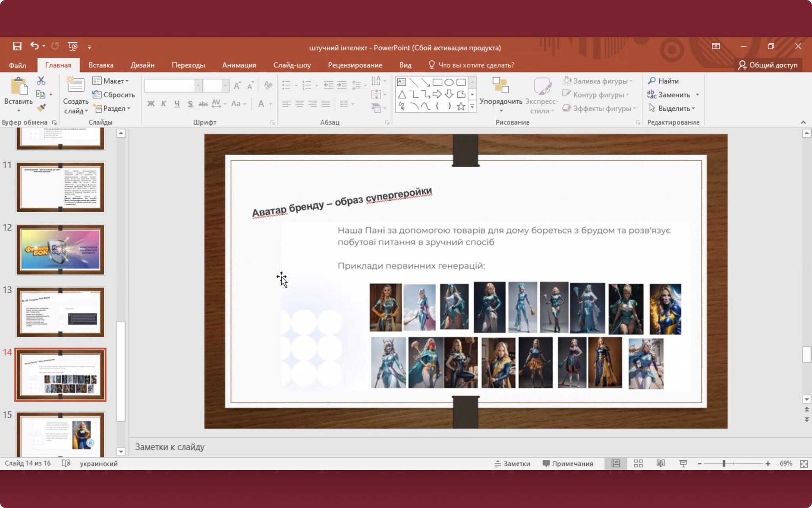Toggle bold Ж formatting
This screenshot has width=812, height=508.
151,104
